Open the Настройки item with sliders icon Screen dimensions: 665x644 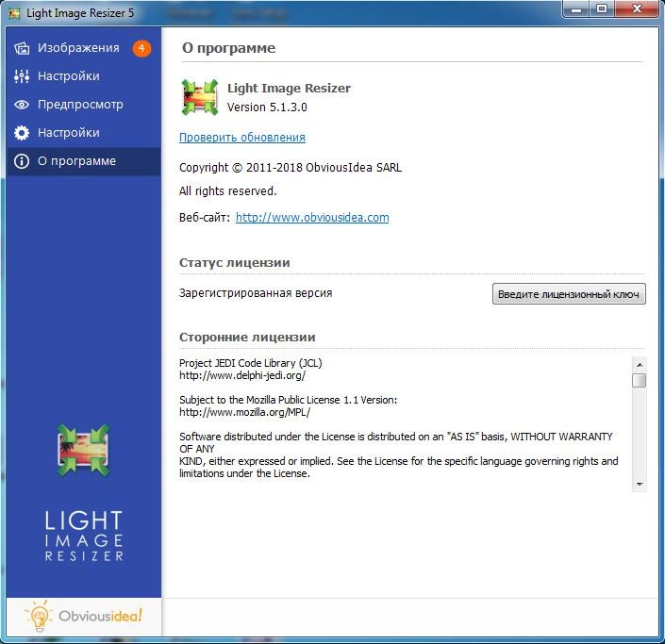[x=84, y=76]
